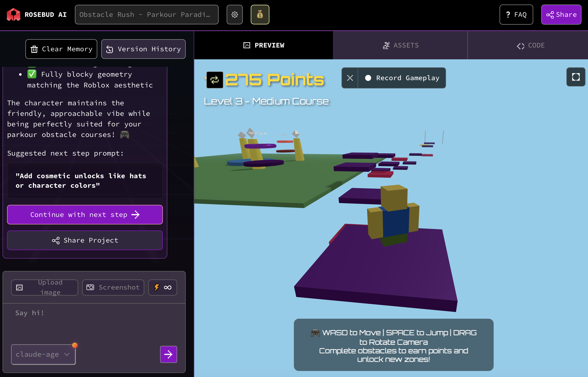Select the PREVIEW tab
Screen dimensions: 588x377
coord(264,45)
